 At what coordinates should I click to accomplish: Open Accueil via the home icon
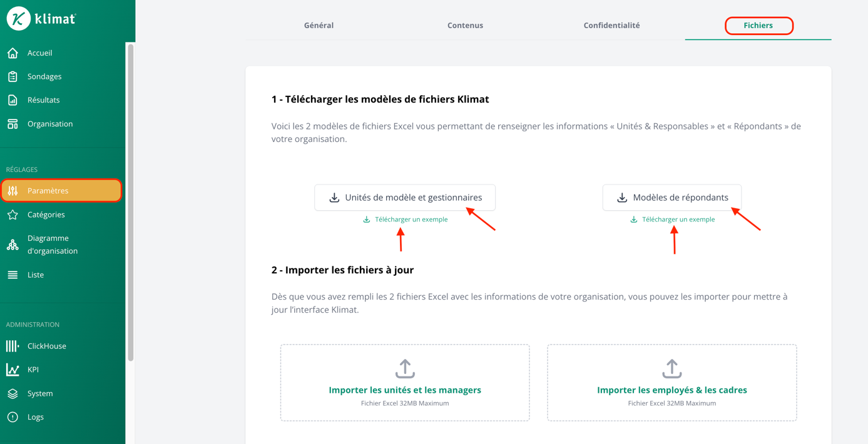point(13,53)
